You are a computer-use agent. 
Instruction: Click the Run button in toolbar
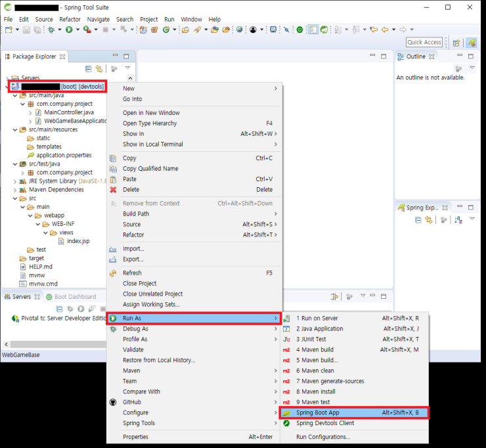pyautogui.click(x=69, y=30)
